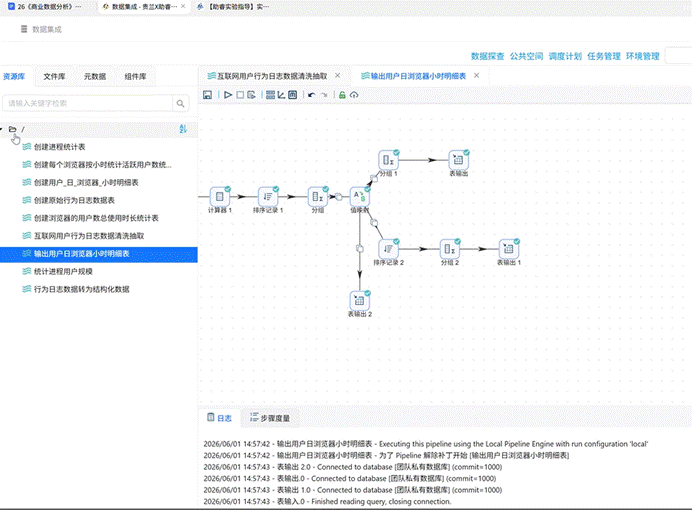
Task: Search resources with the magnifier icon
Action: (x=181, y=103)
